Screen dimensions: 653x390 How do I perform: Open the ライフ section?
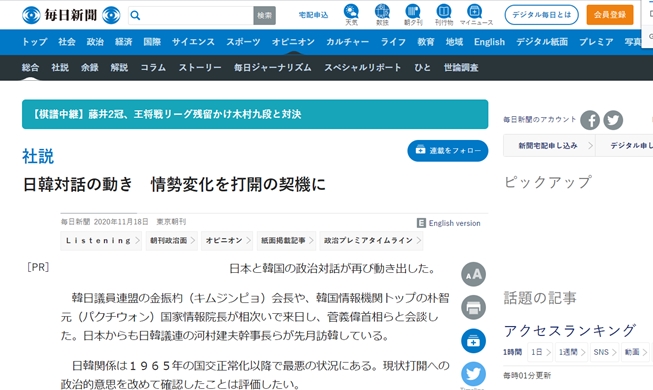click(393, 42)
